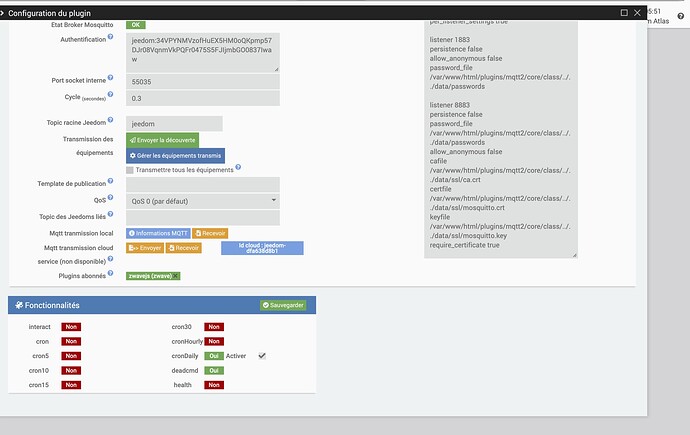Viewport: 690px width, 435px height.
Task: Focus the Cycle value field 0.3
Action: coord(203,99)
